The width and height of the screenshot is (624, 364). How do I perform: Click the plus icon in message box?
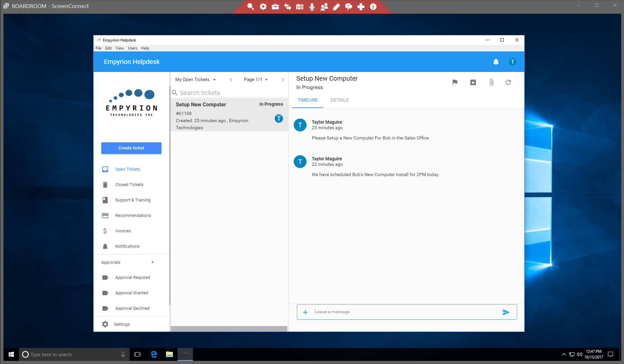306,312
